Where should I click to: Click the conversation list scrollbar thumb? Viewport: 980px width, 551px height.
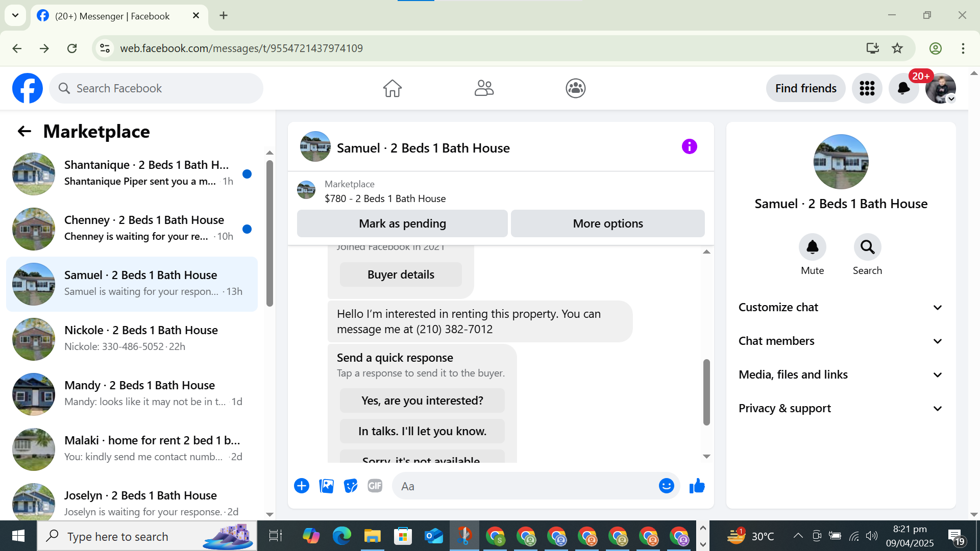269,233
